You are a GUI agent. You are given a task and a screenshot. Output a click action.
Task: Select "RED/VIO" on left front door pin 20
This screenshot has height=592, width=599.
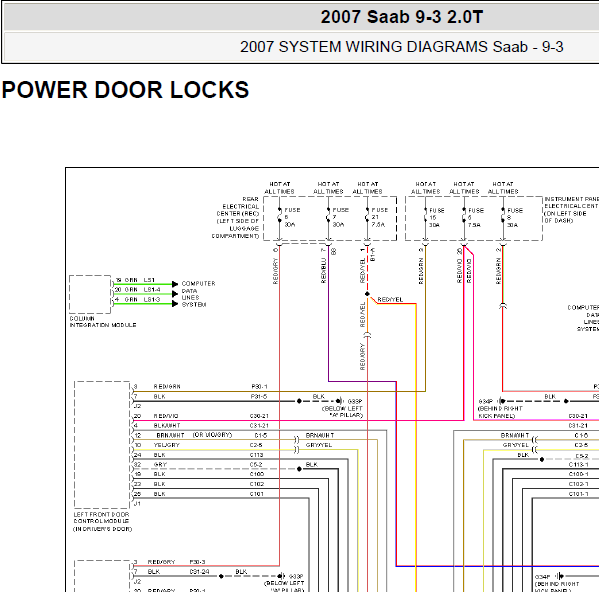tap(166, 416)
